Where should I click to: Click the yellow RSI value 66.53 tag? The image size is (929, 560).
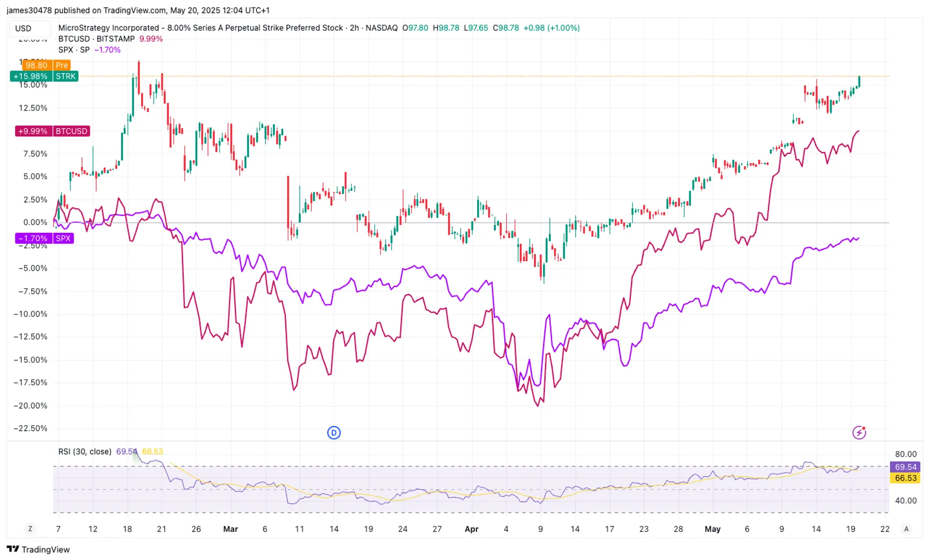[905, 478]
